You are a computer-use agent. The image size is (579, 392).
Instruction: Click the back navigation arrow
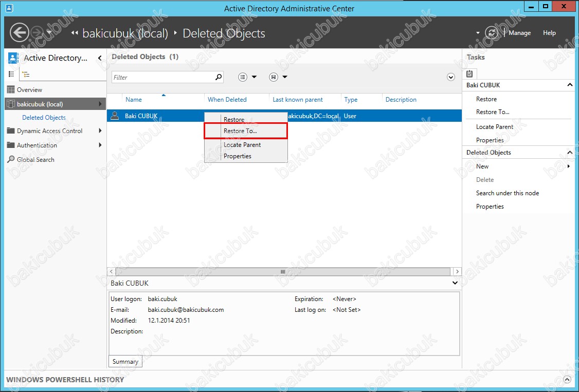pyautogui.click(x=19, y=33)
